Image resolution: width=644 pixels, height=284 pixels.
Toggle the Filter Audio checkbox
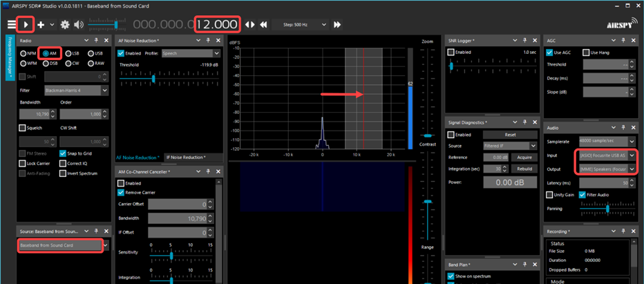point(582,195)
